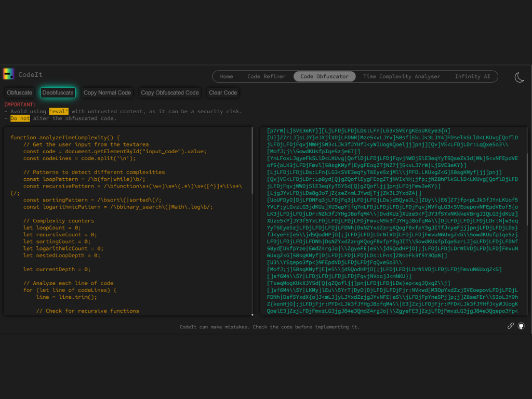
Task: Open the Infinity AI tab
Action: coord(472,76)
